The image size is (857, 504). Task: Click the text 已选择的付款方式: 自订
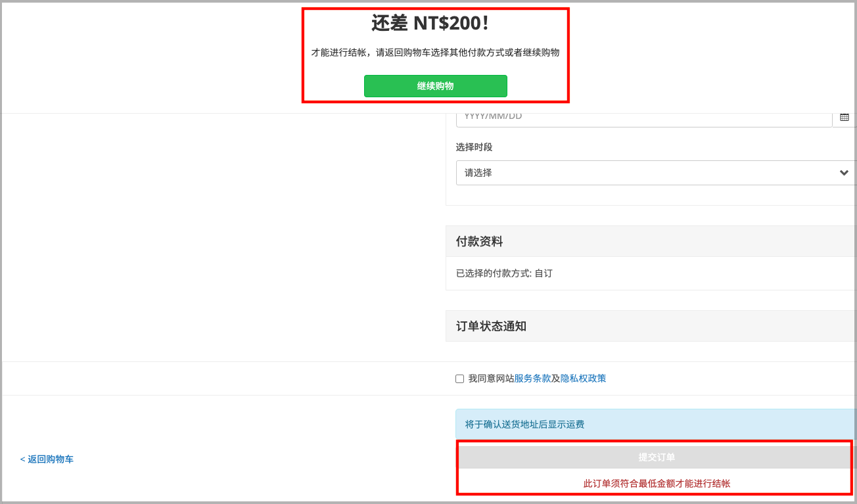tap(504, 273)
